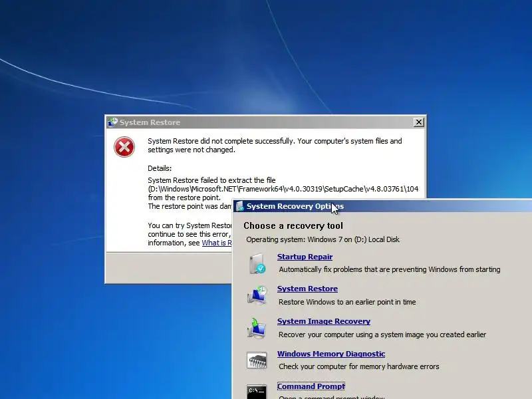Screen dimensions: 532x399
Task: Click 'Automatically fix problems that are preventing Windows' description
Action: pyautogui.click(x=390, y=269)
